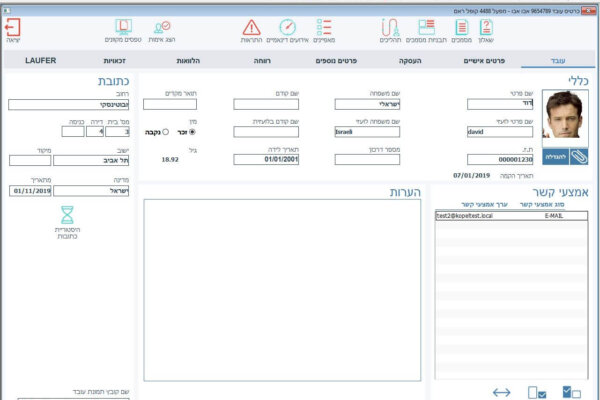This screenshot has height=400, width=600.
Task: Open Questionnaire (שאלון) icon
Action: pos(486,31)
